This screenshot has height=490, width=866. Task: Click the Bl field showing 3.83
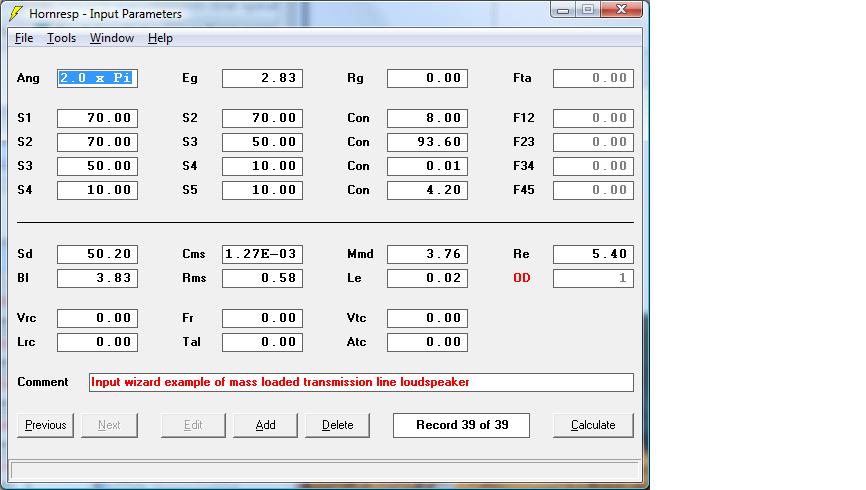(x=97, y=278)
